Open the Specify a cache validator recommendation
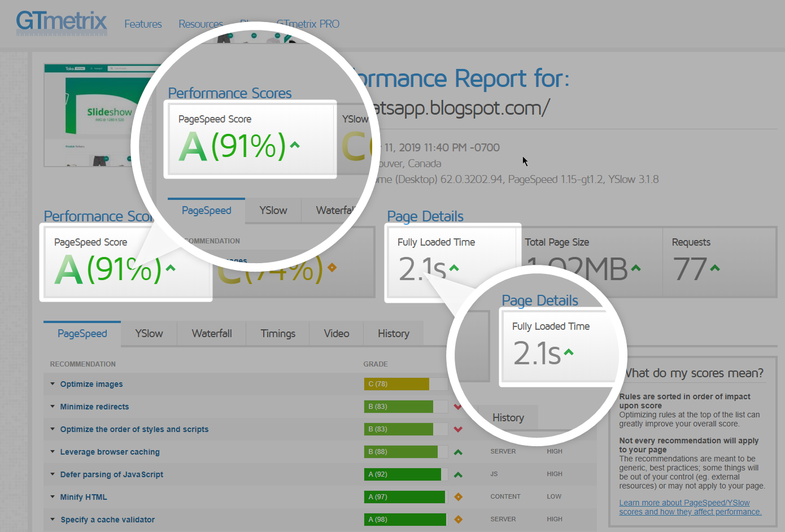This screenshot has width=785, height=532. [108, 520]
